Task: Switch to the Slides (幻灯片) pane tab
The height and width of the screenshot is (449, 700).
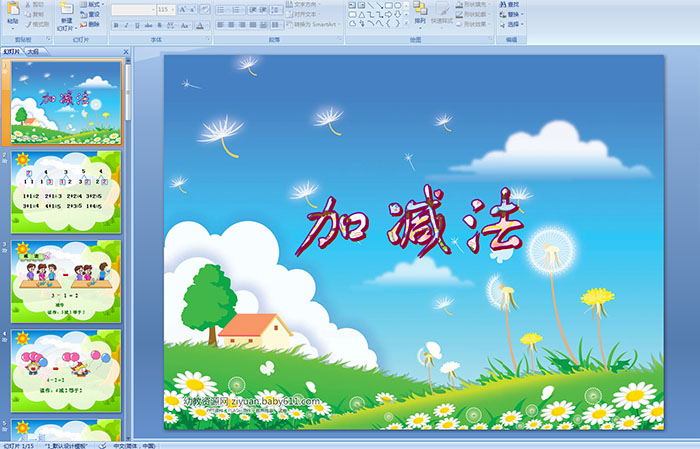Action: (12, 49)
